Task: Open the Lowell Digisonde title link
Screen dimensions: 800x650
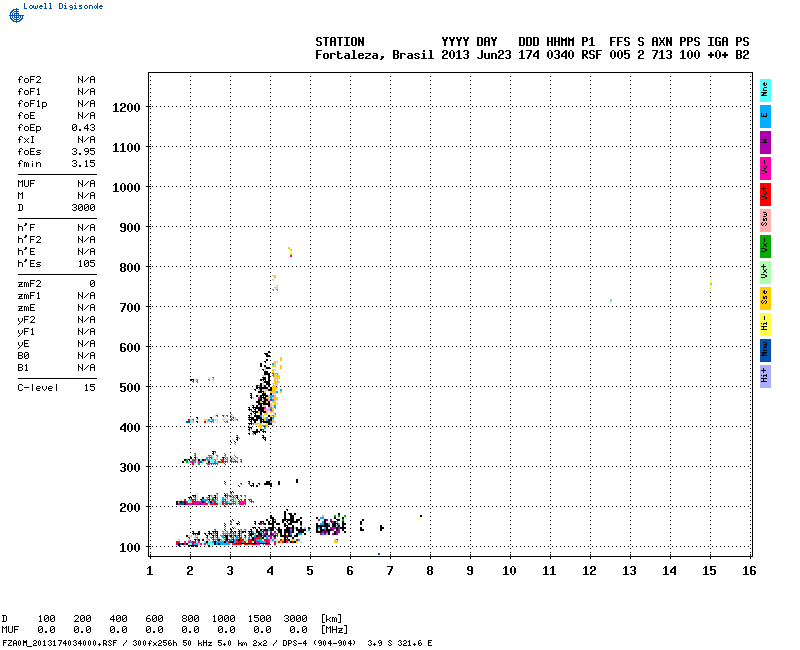Action: (x=63, y=6)
